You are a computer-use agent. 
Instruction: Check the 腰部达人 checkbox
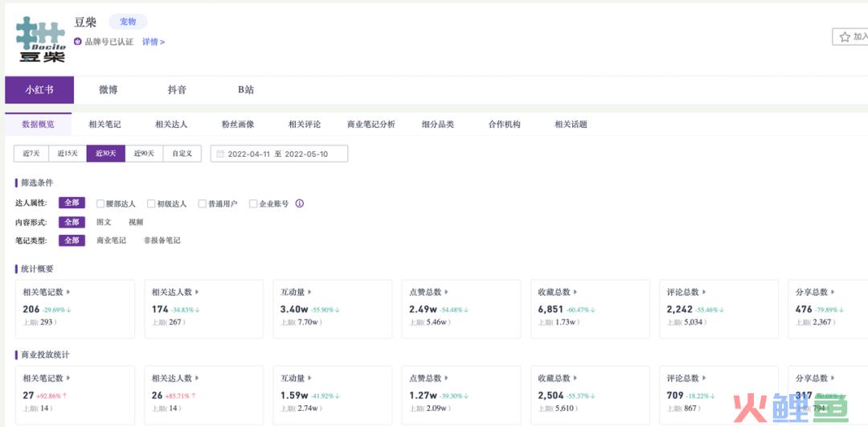pyautogui.click(x=100, y=203)
